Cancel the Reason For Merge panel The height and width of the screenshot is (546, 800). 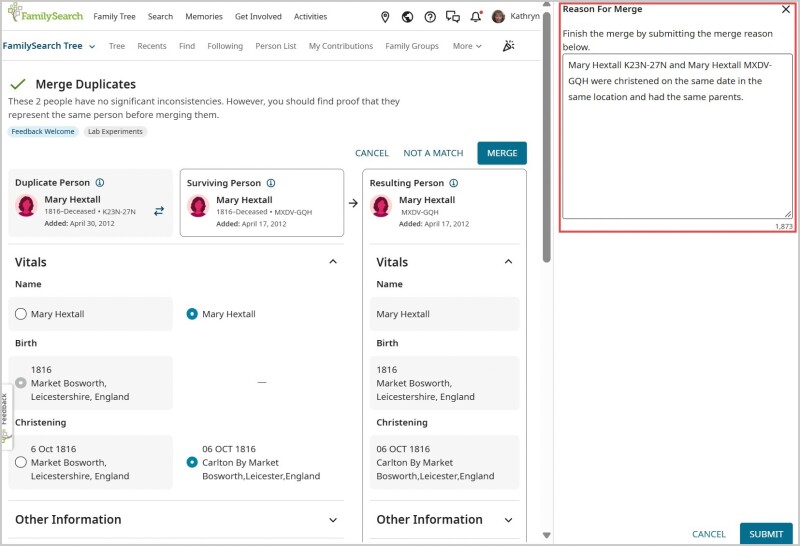(x=709, y=534)
